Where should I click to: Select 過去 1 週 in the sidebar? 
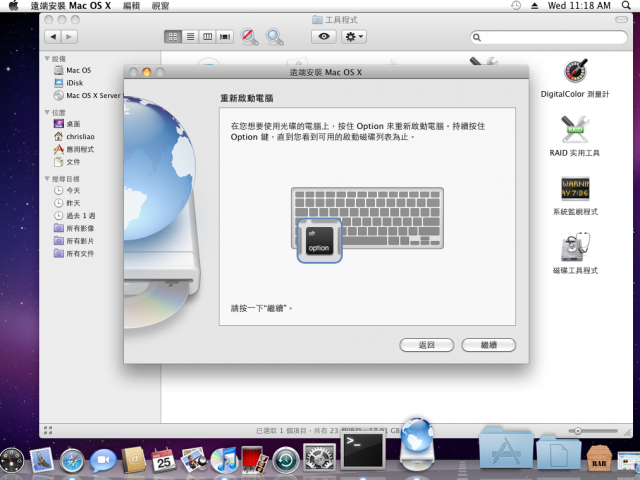coord(75,216)
